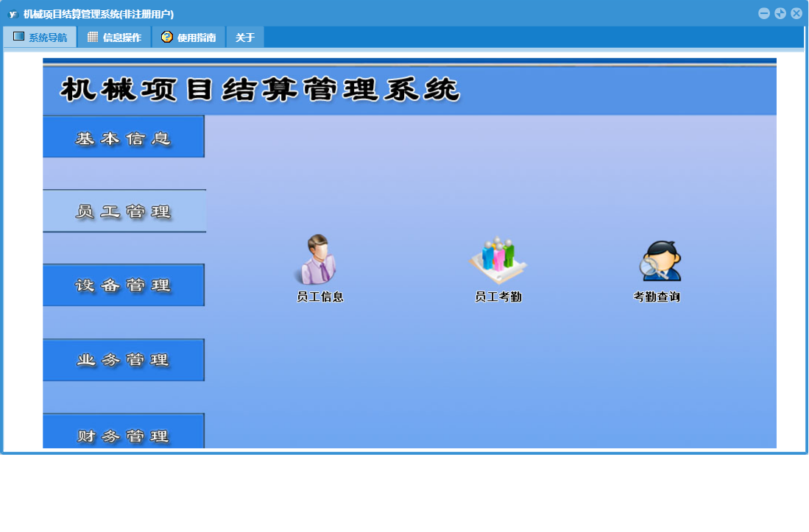Click the question mark icon beside 使用指南
The height and width of the screenshot is (532, 809).
(x=166, y=37)
